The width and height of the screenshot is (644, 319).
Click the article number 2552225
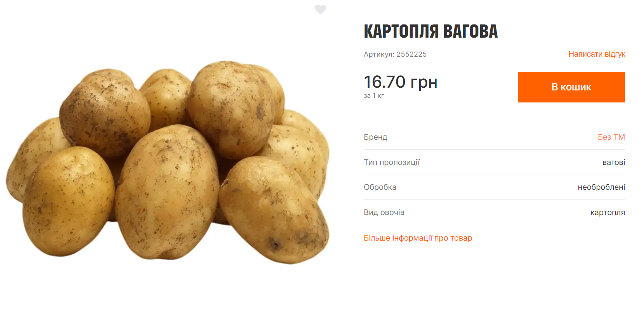411,54
